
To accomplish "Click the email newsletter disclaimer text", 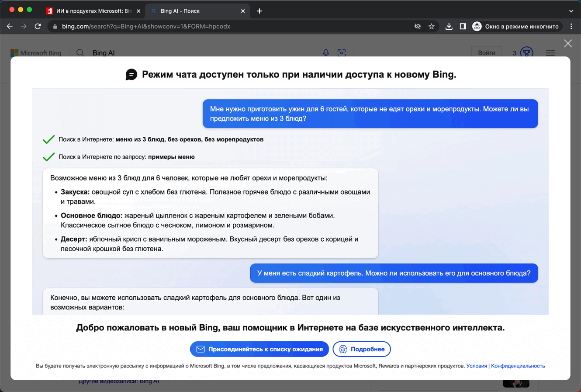I will (250, 366).
